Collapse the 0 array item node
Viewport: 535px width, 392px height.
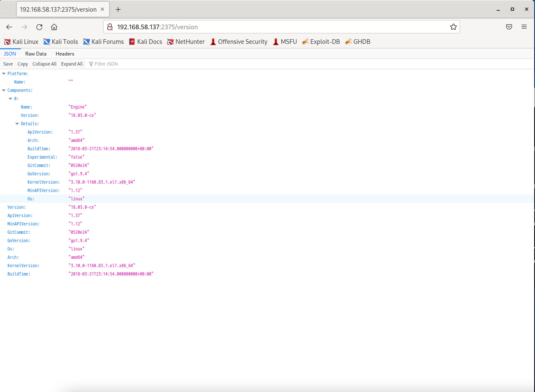point(10,99)
